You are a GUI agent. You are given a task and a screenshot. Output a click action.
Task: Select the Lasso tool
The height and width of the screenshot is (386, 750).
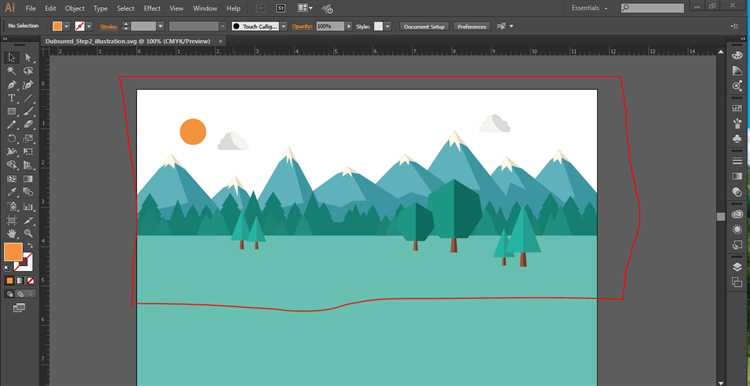28,71
